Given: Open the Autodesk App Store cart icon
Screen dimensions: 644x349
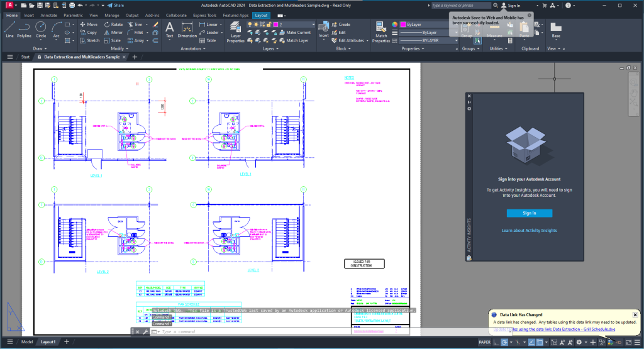Looking at the screenshot, I should tap(545, 5).
